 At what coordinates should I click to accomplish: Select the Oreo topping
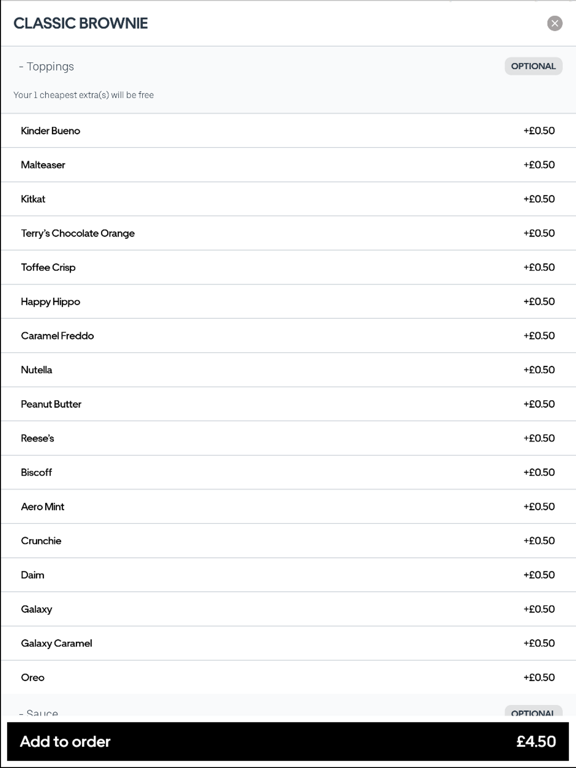click(288, 677)
